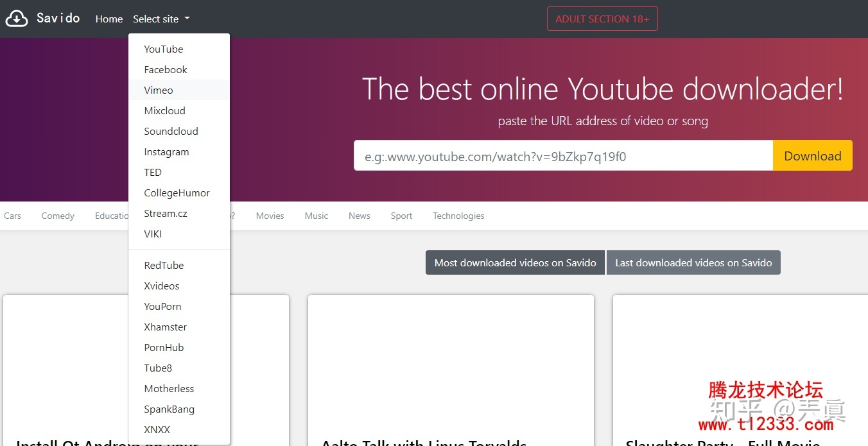Click the video URL input field
The width and height of the screenshot is (868, 446).
562,156
